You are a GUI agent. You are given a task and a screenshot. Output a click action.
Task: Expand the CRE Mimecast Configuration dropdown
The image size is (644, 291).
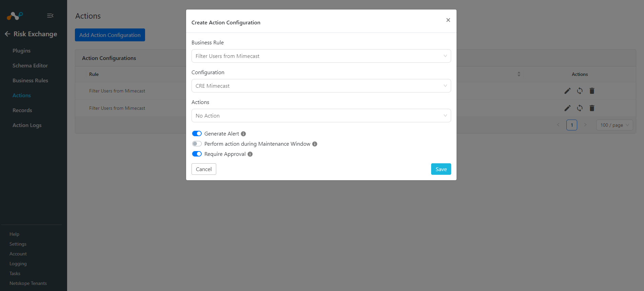coord(321,86)
